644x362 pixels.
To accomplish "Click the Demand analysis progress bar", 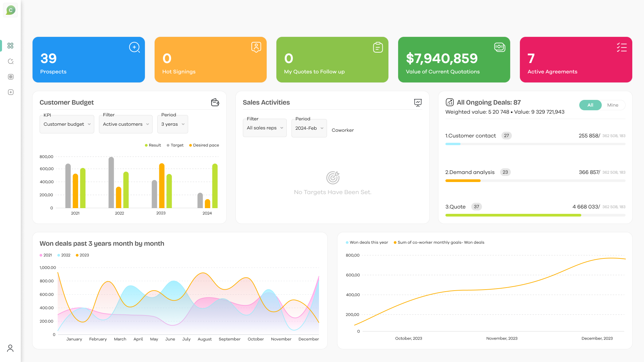I will point(463,181).
